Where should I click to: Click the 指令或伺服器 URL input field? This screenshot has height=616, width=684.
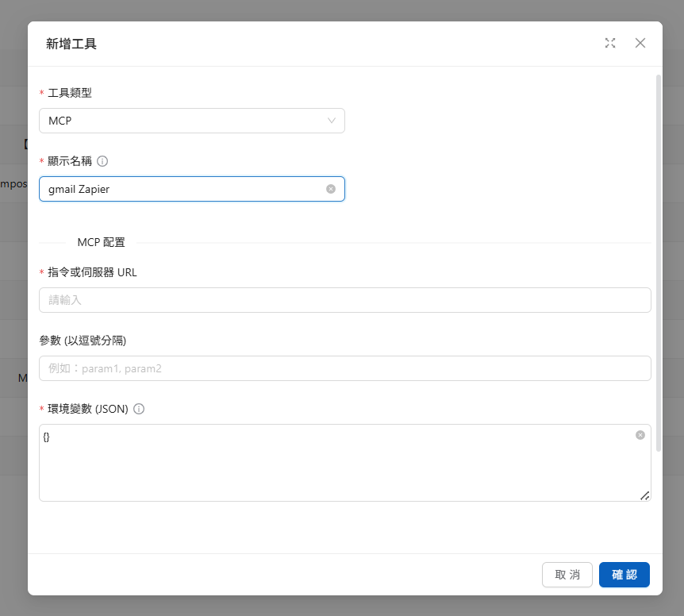click(344, 300)
